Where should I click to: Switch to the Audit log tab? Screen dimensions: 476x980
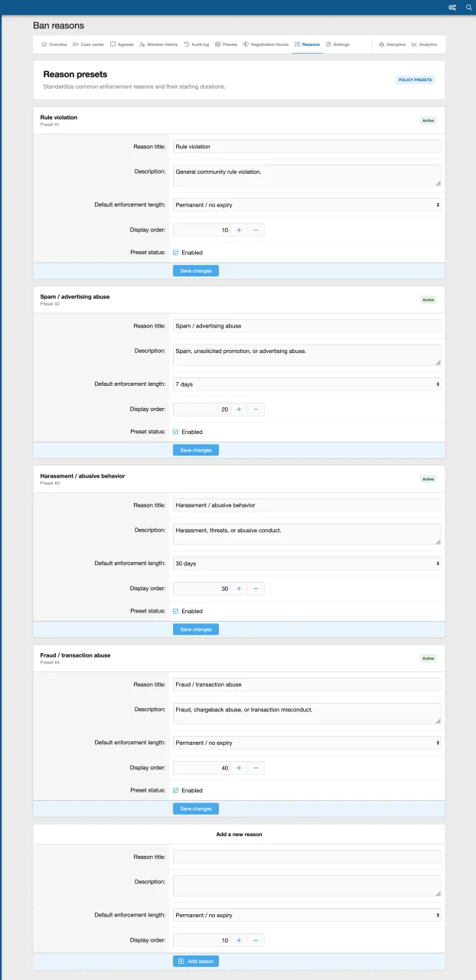(x=197, y=44)
